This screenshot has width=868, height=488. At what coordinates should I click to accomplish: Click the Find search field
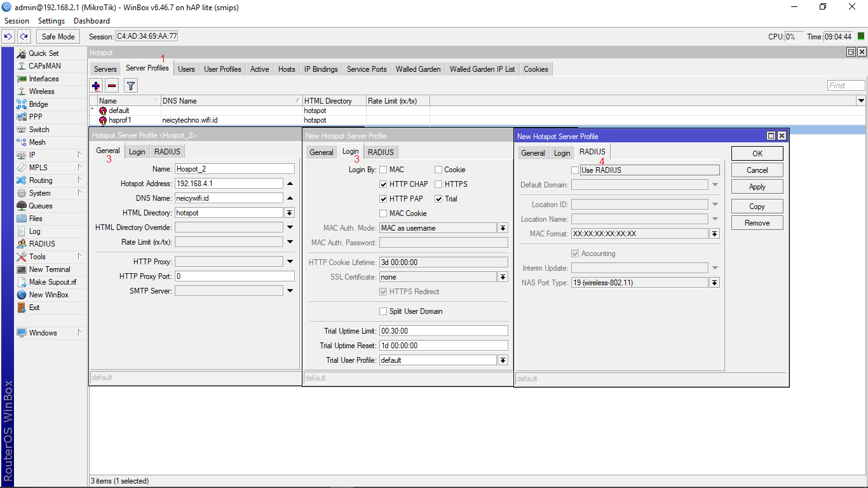[846, 86]
